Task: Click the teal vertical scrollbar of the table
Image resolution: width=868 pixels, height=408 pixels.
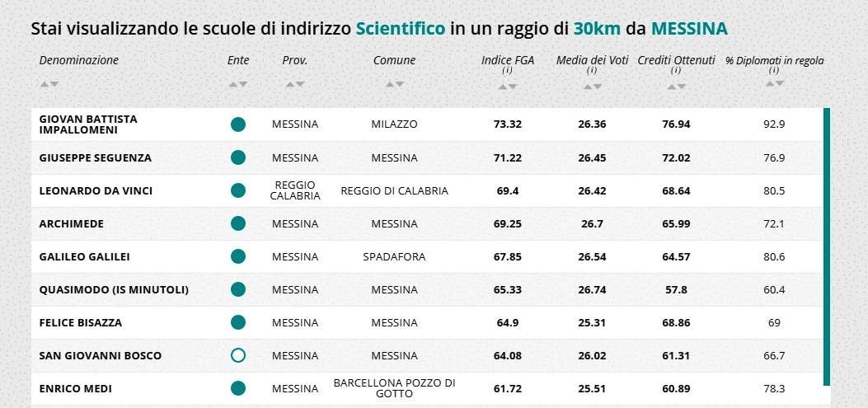Action: 826,247
